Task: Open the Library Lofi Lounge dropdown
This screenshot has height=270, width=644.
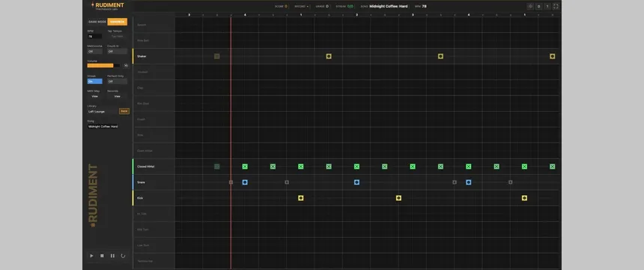Action: pyautogui.click(x=103, y=112)
